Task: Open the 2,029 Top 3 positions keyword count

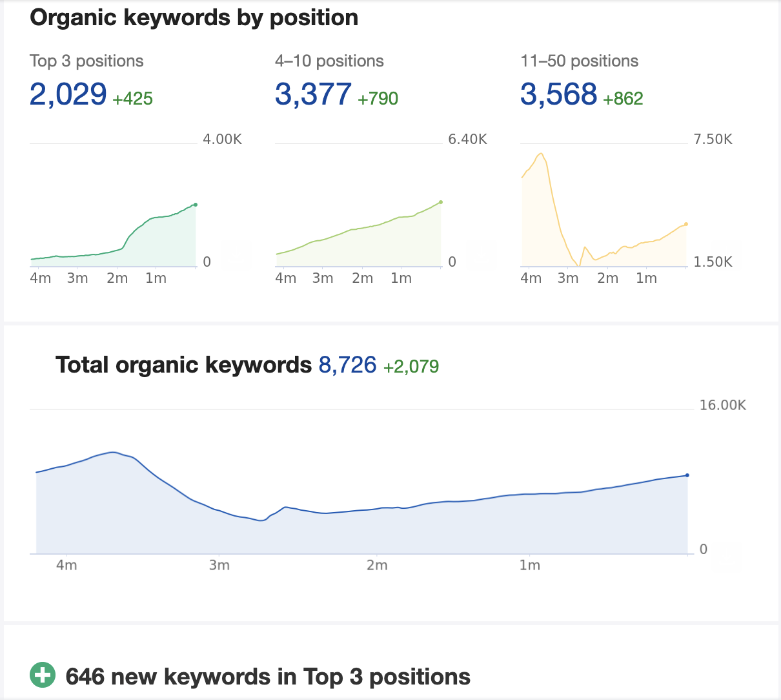Action: pos(68,94)
